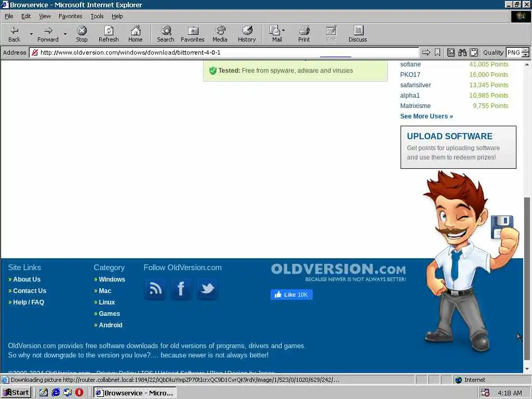Click the Facebook Like 10K button

[291, 295]
